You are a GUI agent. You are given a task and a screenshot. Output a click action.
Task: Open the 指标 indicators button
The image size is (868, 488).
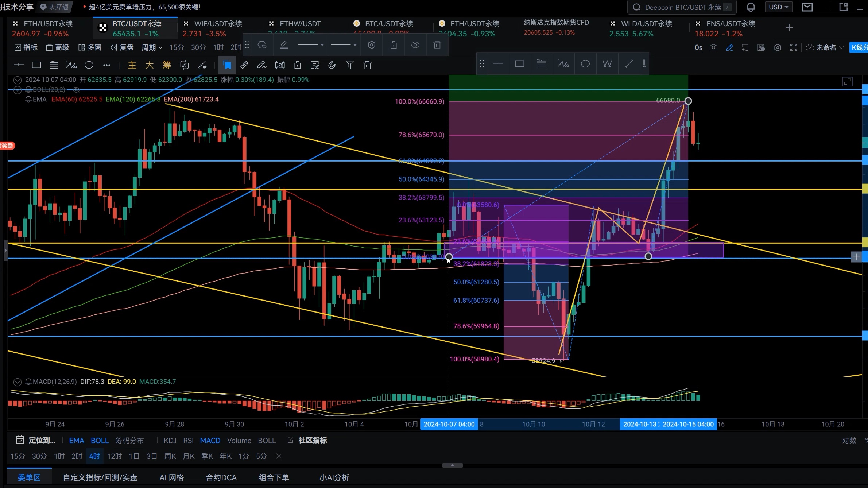26,47
